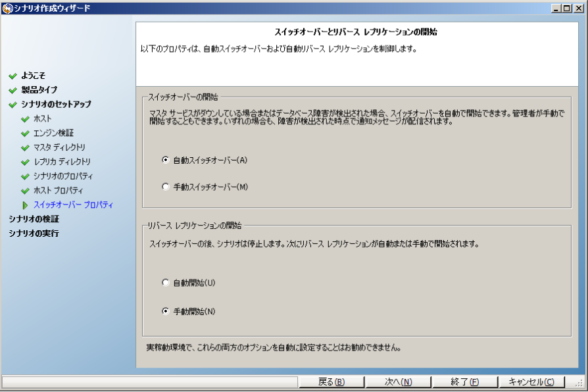Open the ようこそ wizard step
Image resolution: width=588 pixels, height=392 pixels.
(x=34, y=76)
